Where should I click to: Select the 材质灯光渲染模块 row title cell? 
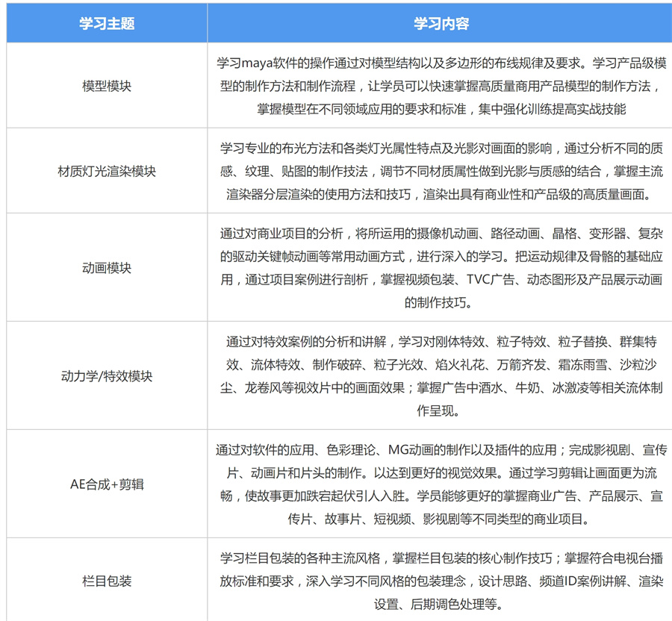[106, 170]
